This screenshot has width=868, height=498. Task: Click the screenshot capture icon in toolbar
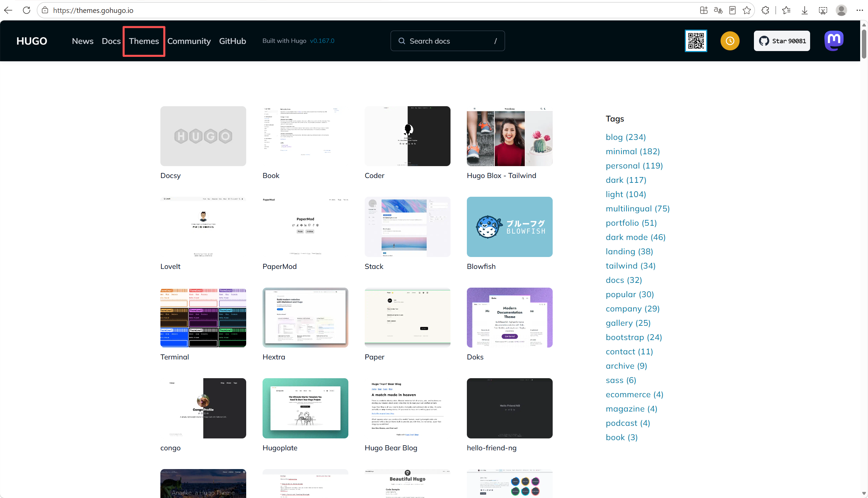click(823, 10)
